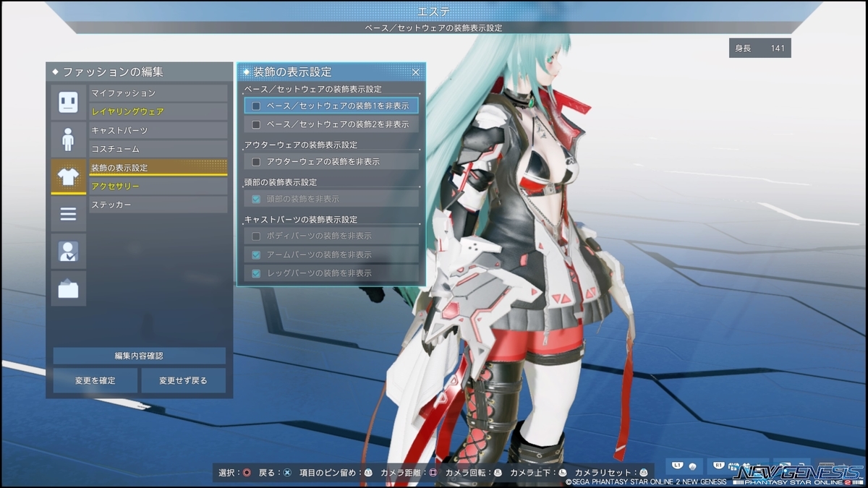
Task: Toggle レッグパーツの装飾を非表示 checkbox
Action: click(256, 273)
